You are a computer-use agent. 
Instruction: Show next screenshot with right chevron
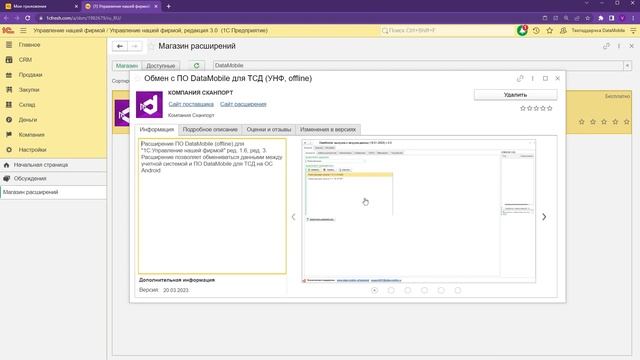[544, 217]
